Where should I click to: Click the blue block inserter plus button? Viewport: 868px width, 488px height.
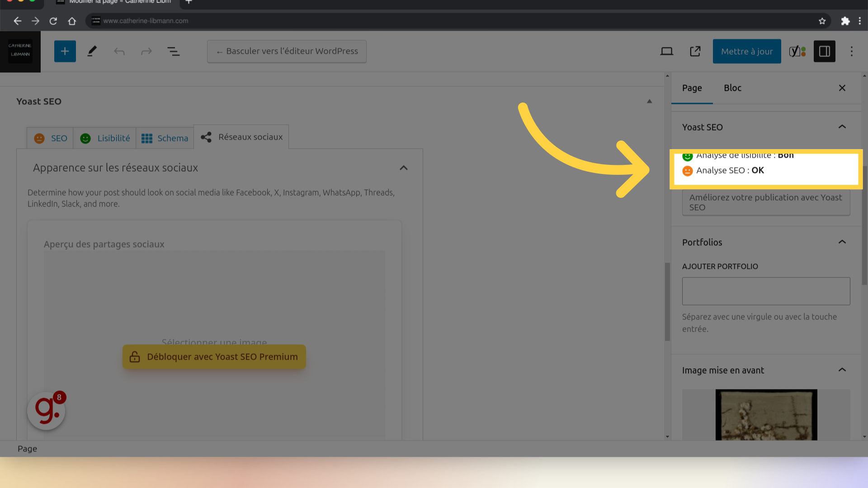point(65,52)
